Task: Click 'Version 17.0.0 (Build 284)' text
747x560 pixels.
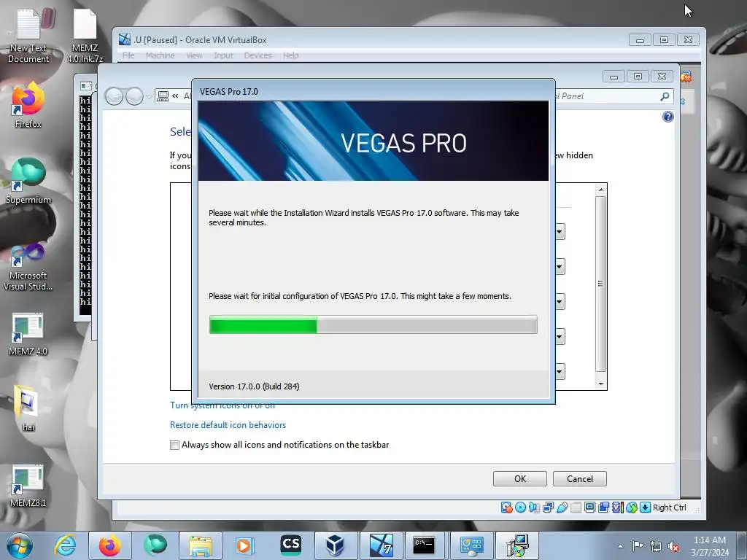Action: click(x=254, y=386)
